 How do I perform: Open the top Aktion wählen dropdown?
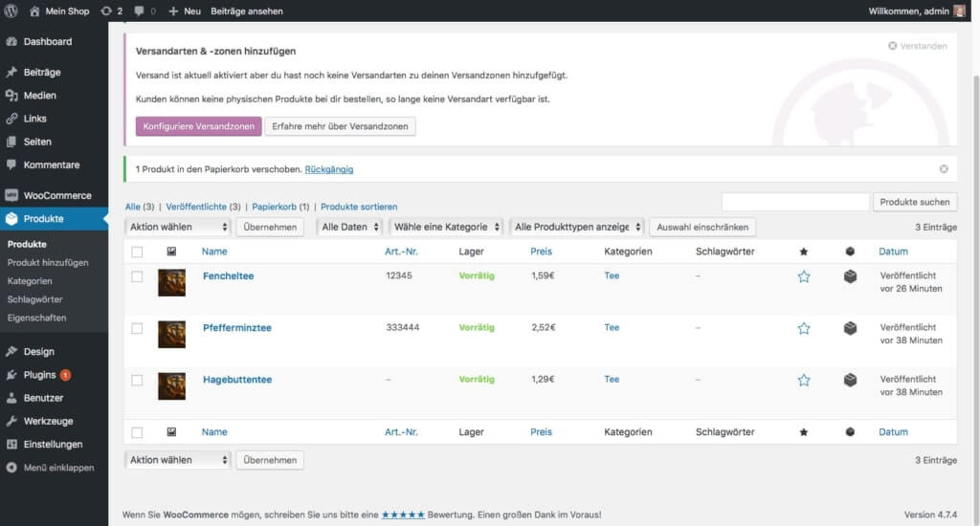pos(178,227)
